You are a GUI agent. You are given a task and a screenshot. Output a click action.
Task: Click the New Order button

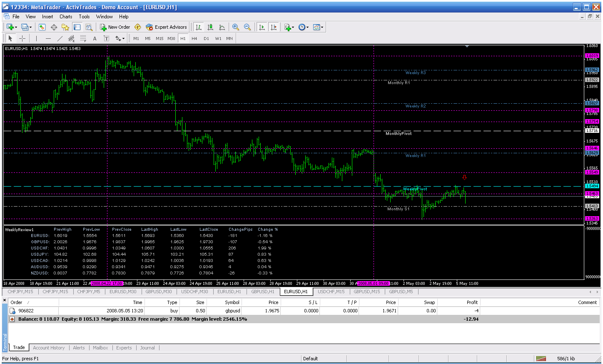pos(115,27)
